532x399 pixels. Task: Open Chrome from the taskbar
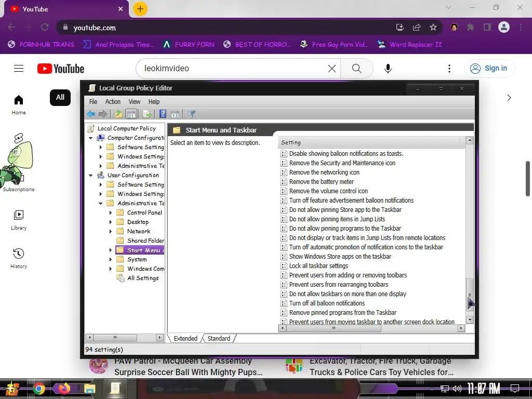(x=38, y=389)
